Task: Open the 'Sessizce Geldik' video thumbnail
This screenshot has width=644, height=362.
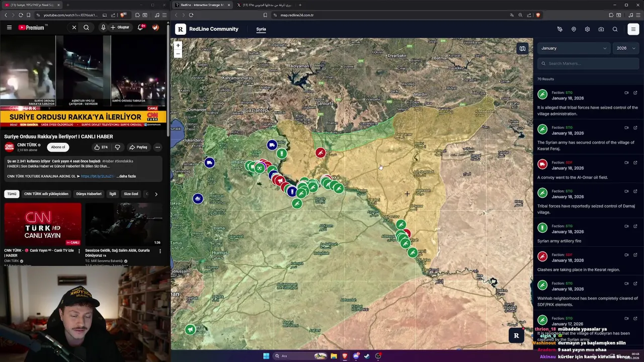Action: click(x=124, y=224)
